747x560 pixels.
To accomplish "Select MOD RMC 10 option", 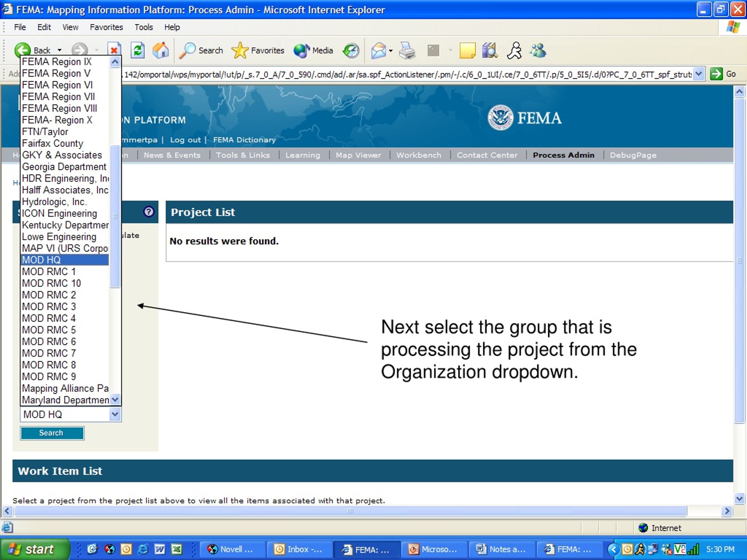I will click(65, 283).
